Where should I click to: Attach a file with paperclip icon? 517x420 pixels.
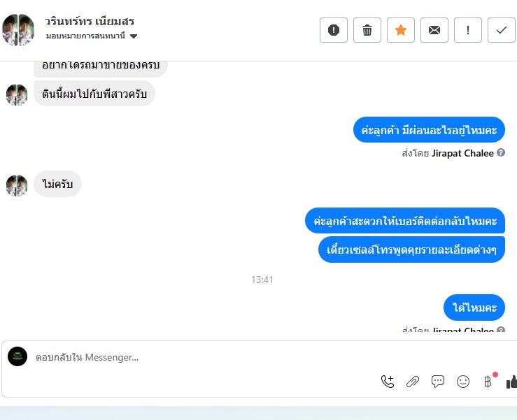tap(413, 382)
